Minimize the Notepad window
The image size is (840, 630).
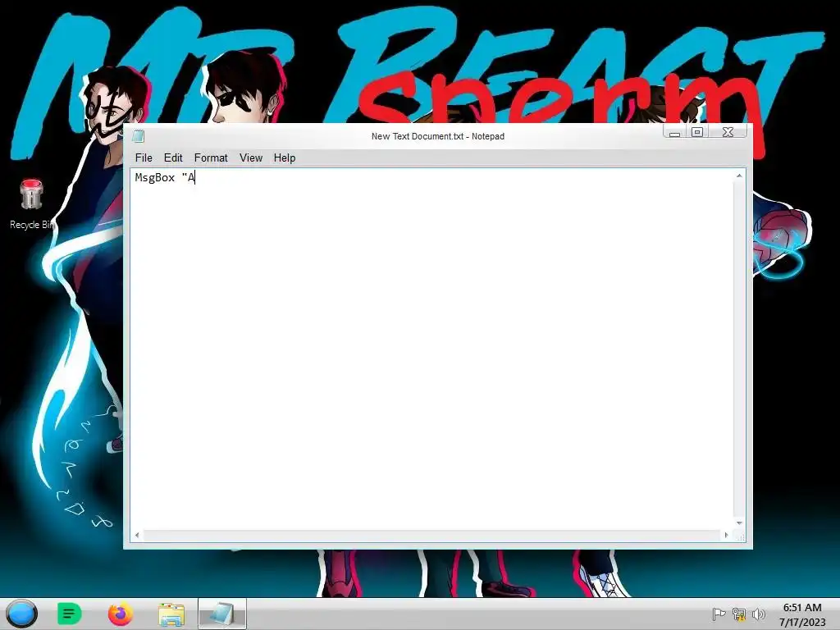tap(675, 132)
